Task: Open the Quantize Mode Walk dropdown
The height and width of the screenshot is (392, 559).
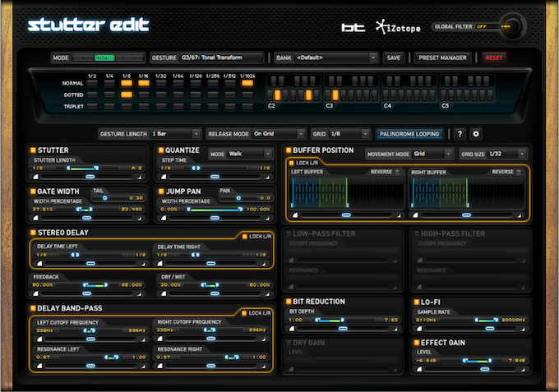Action: click(250, 154)
